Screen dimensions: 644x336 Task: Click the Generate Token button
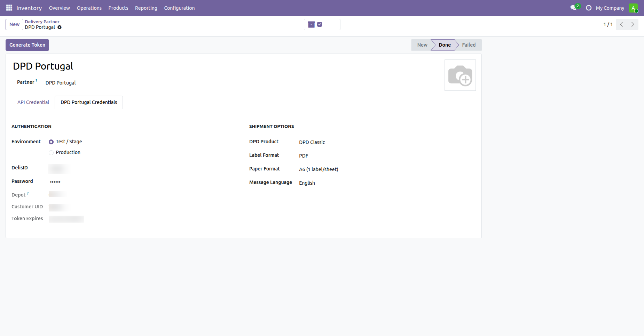pyautogui.click(x=27, y=45)
